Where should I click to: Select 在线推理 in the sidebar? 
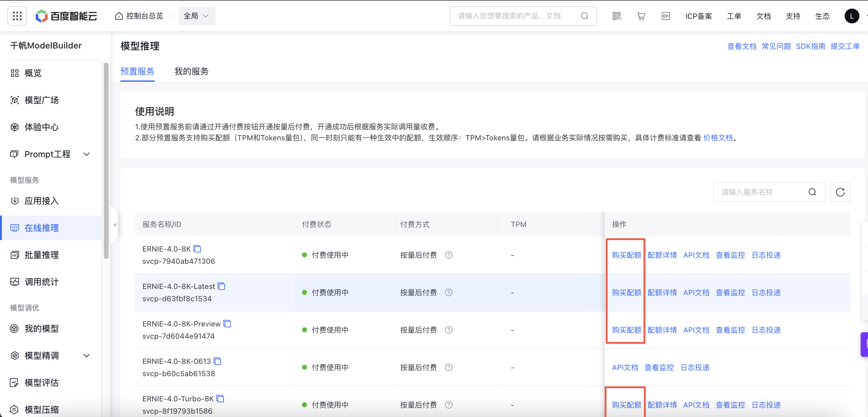(51, 228)
